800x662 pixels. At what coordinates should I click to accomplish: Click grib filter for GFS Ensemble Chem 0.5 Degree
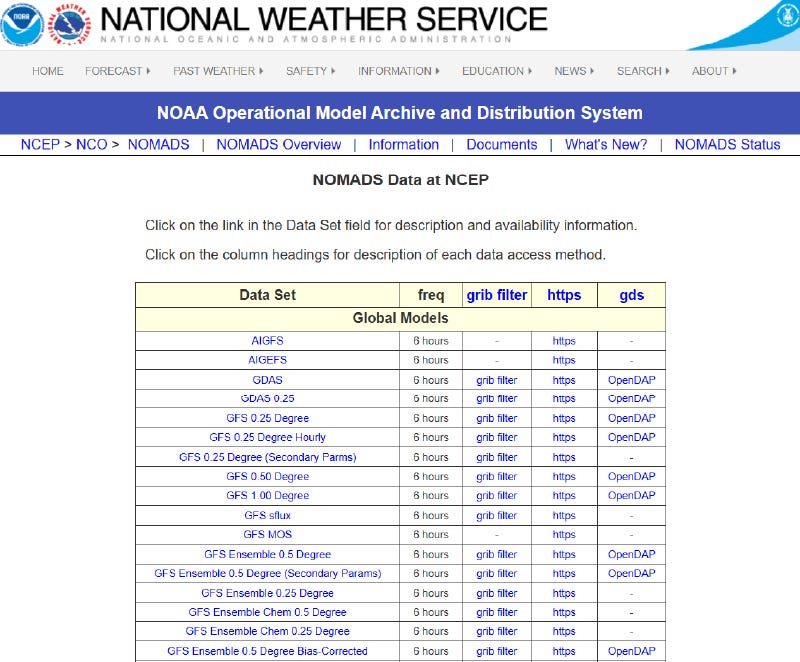(496, 612)
